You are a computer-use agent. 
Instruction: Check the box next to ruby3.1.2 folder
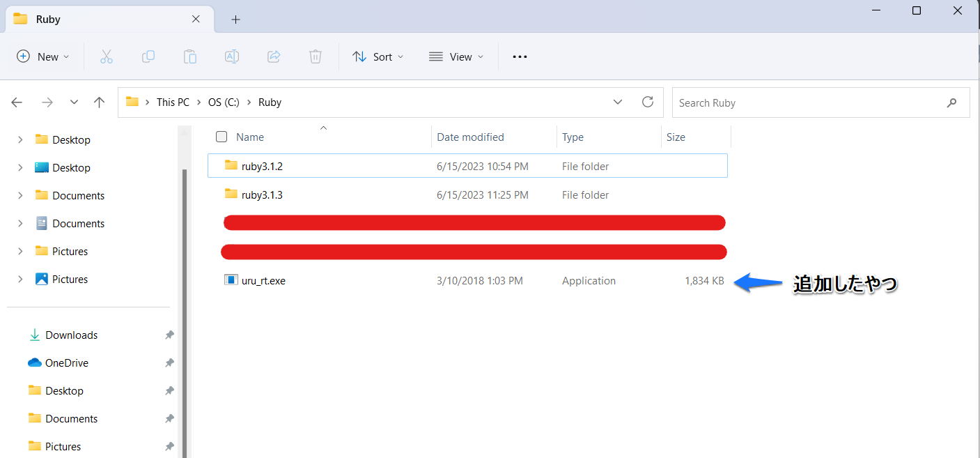pos(221,166)
